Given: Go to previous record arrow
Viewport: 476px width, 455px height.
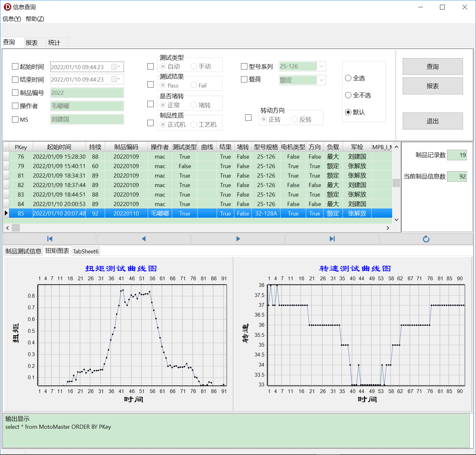Looking at the screenshot, I should click(144, 239).
